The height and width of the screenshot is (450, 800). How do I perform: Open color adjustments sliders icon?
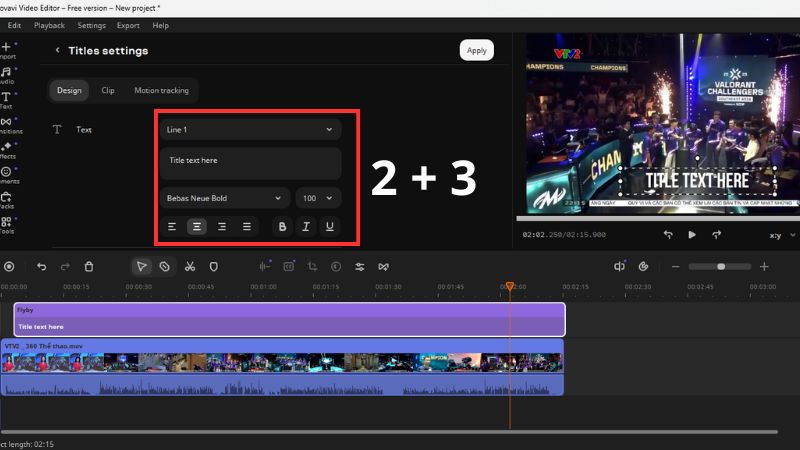359,267
